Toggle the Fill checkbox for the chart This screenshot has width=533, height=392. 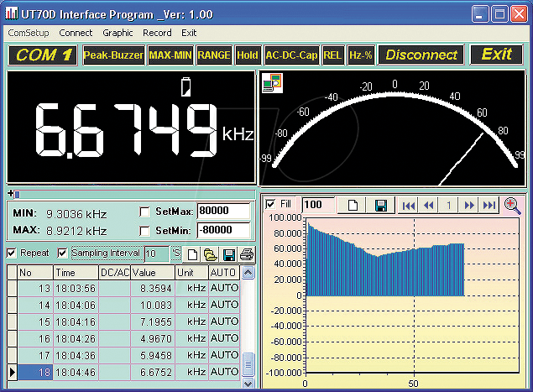point(270,204)
